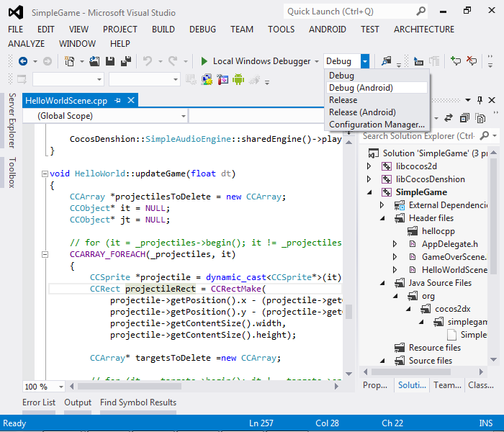Open Configuration Manager...
The width and height of the screenshot is (504, 432).
point(377,125)
